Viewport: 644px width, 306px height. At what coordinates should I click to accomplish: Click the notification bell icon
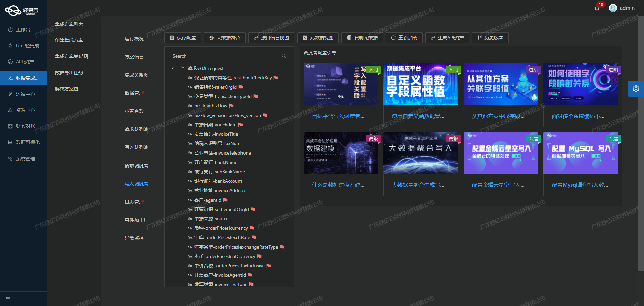[x=597, y=8]
